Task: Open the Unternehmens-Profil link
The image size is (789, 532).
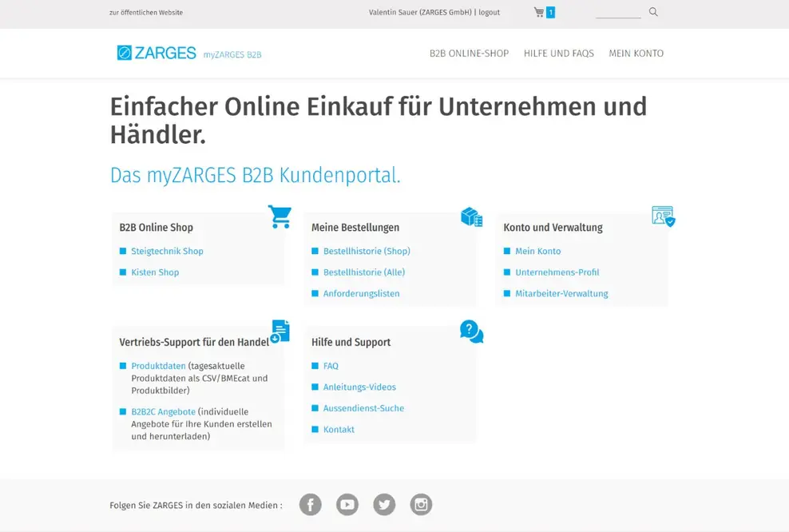Action: [557, 272]
